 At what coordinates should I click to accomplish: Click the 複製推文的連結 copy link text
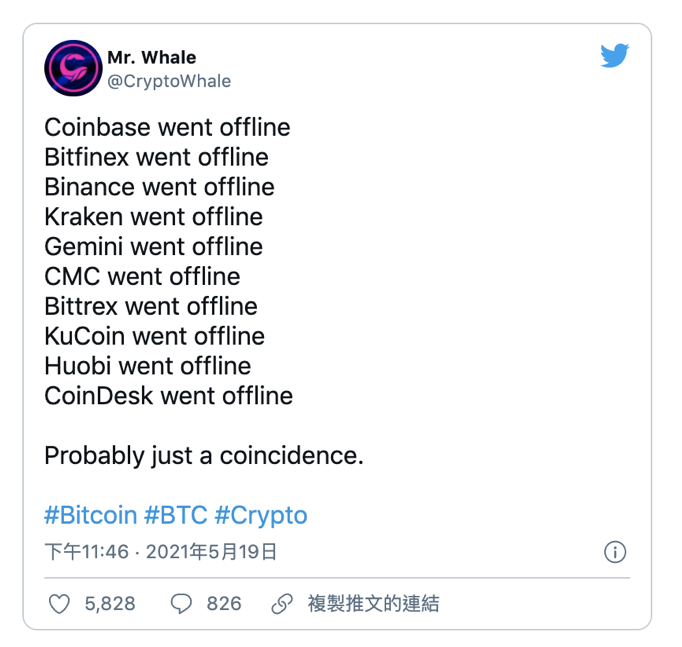(373, 604)
